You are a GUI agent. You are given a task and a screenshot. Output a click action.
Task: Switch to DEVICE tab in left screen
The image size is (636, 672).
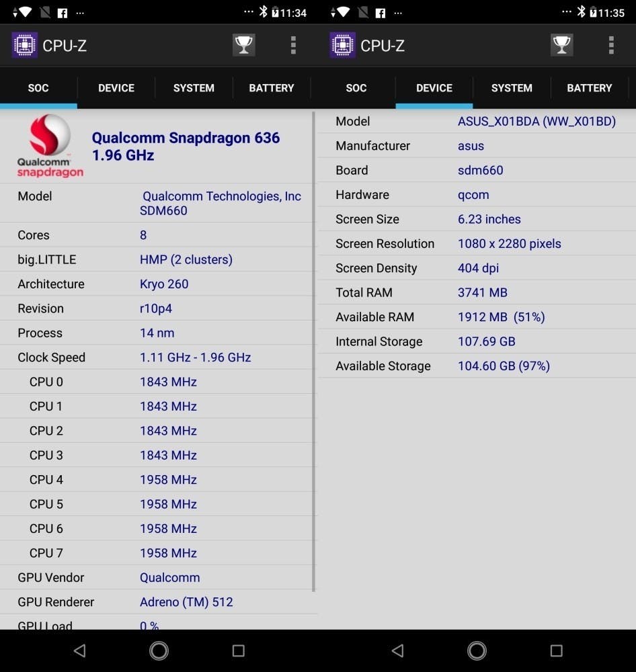point(116,88)
